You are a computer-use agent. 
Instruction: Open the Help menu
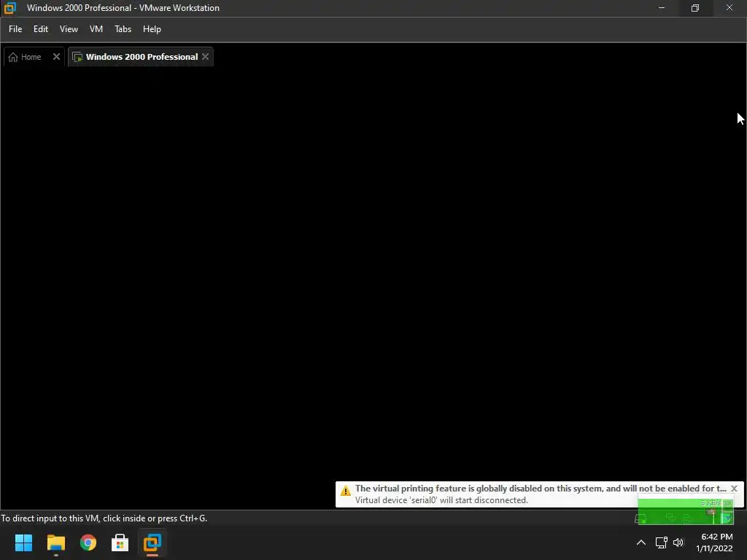coord(152,29)
